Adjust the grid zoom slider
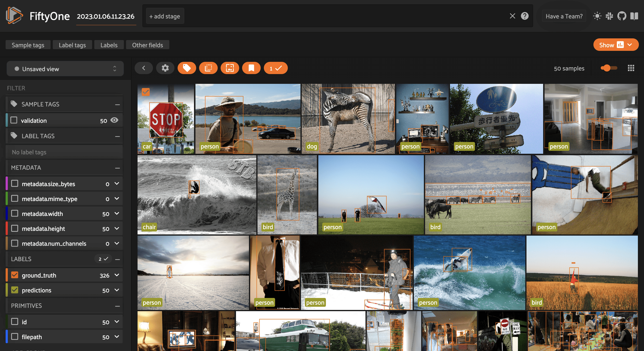Screen dimensions: 644x351 [607, 68]
